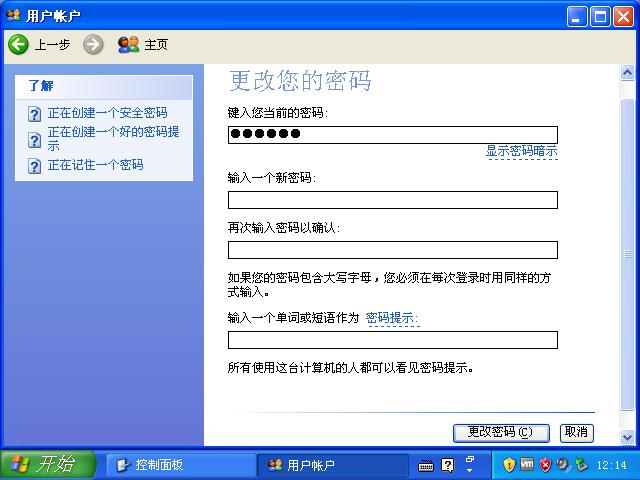Click the current password field
Image resolution: width=640 pixels, height=480 pixels.
point(392,135)
